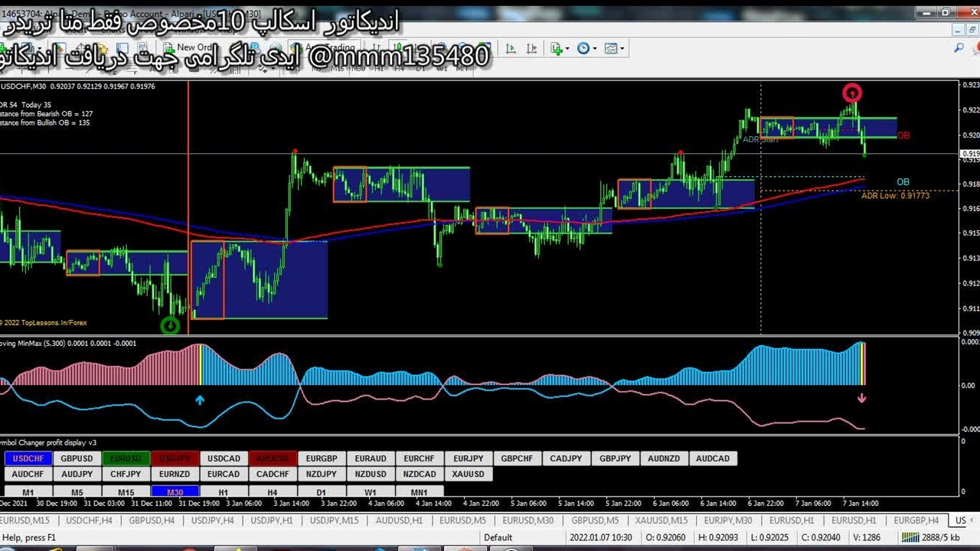
Task: Click the Default profile in the status bar
Action: pyautogui.click(x=498, y=538)
